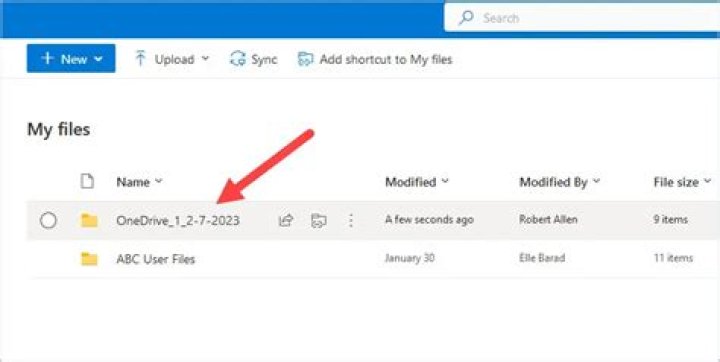This screenshot has height=362, width=720.
Task: Click the Add shortcut folder icon
Action: pos(306,59)
